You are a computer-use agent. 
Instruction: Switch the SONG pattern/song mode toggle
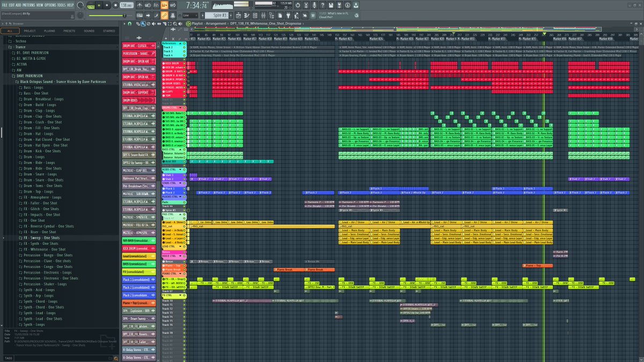91,5
